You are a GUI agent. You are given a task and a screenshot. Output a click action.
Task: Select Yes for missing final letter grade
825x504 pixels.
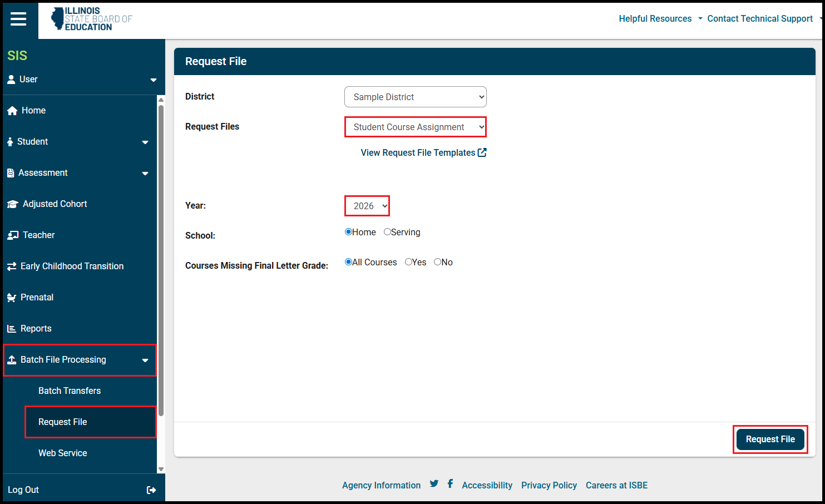click(408, 262)
